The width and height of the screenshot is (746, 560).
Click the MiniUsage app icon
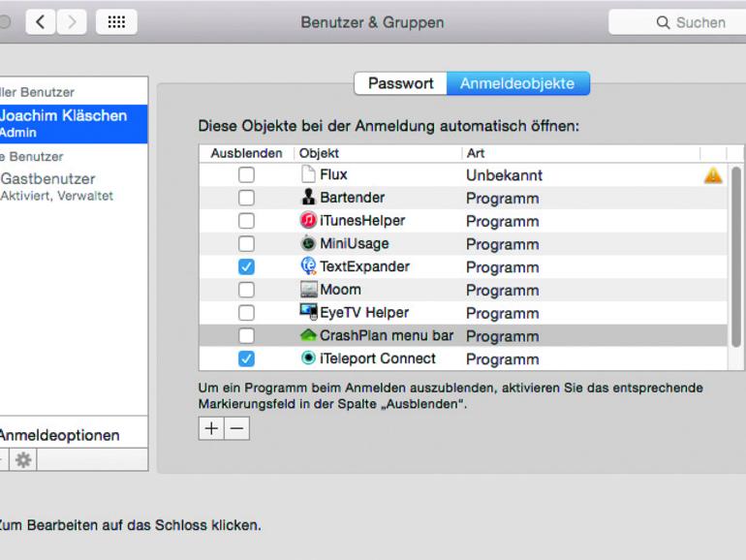tap(308, 243)
